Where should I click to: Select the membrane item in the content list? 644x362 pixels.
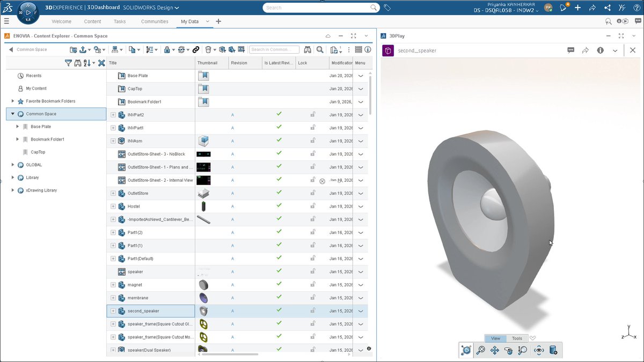[x=138, y=298]
